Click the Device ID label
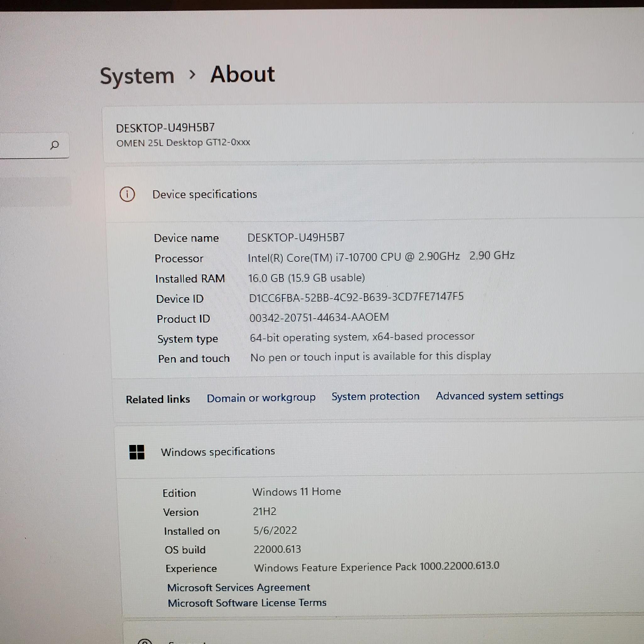 tap(180, 299)
